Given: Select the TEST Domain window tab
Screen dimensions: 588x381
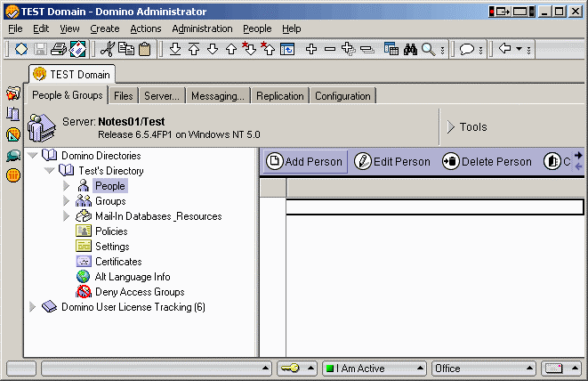Looking at the screenshot, I should point(72,74).
